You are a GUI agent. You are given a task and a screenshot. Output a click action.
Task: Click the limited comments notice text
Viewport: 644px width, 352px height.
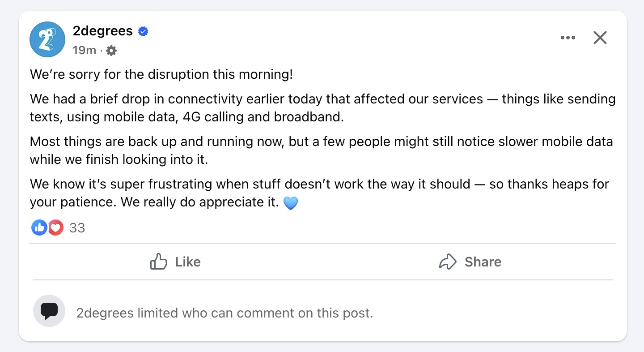pos(225,313)
